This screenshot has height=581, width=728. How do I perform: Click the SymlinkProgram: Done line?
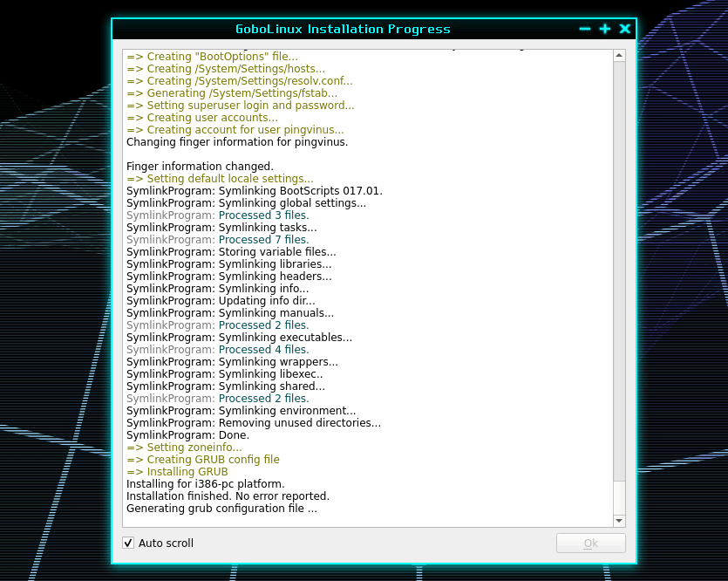188,435
